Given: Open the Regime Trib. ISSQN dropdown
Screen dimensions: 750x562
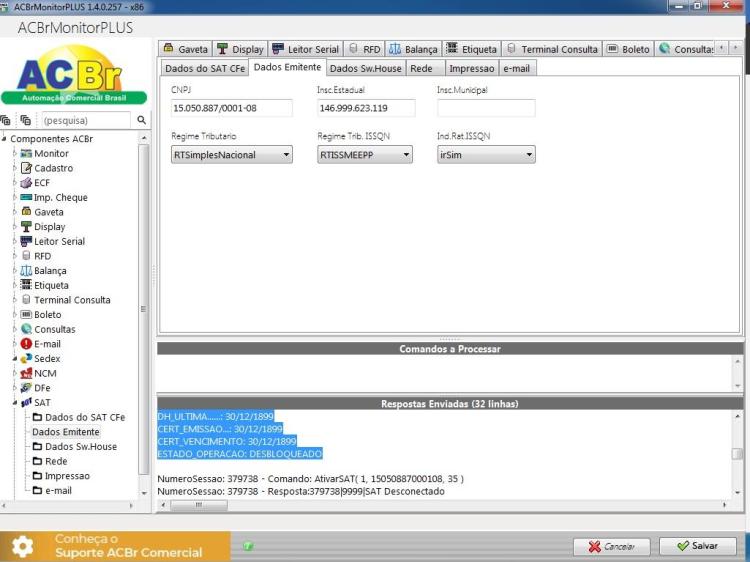Looking at the screenshot, I should (365, 155).
